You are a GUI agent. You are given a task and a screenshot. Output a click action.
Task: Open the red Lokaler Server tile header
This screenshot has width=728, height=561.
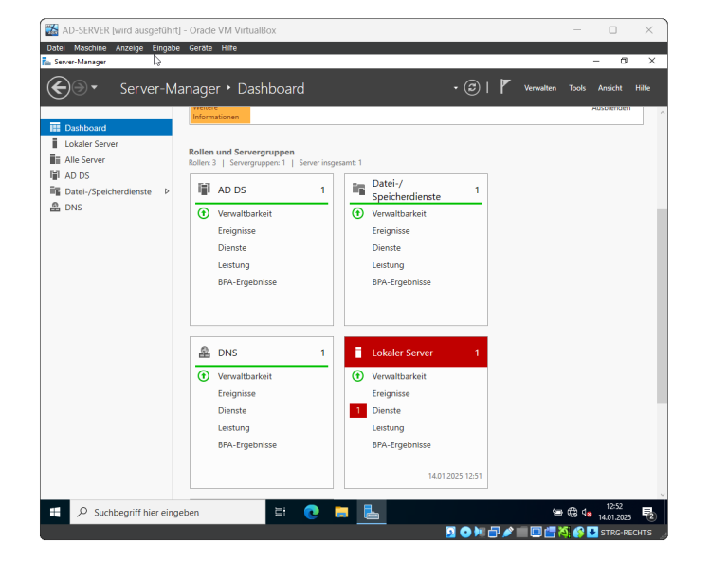tap(416, 353)
